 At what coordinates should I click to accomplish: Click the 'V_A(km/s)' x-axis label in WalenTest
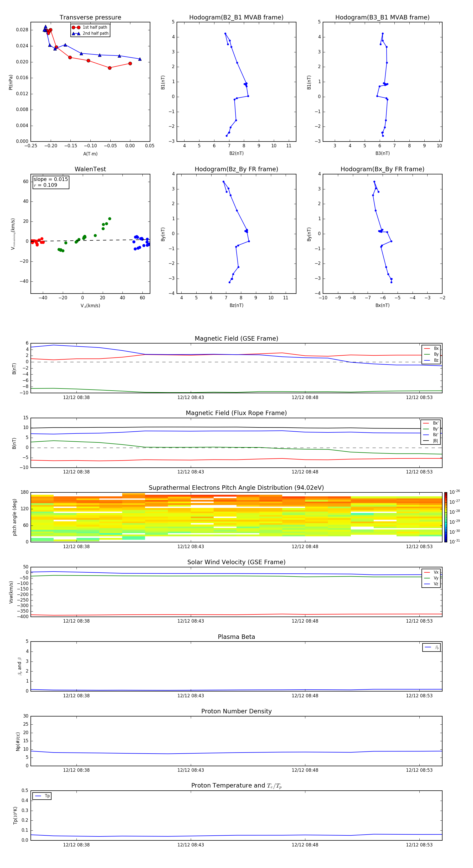(x=90, y=306)
